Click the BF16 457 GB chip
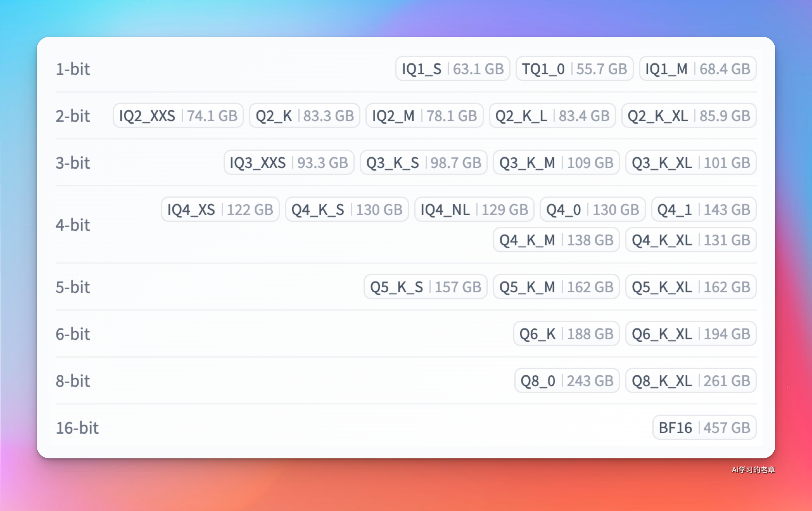Screen dimensions: 812x511 704,428
